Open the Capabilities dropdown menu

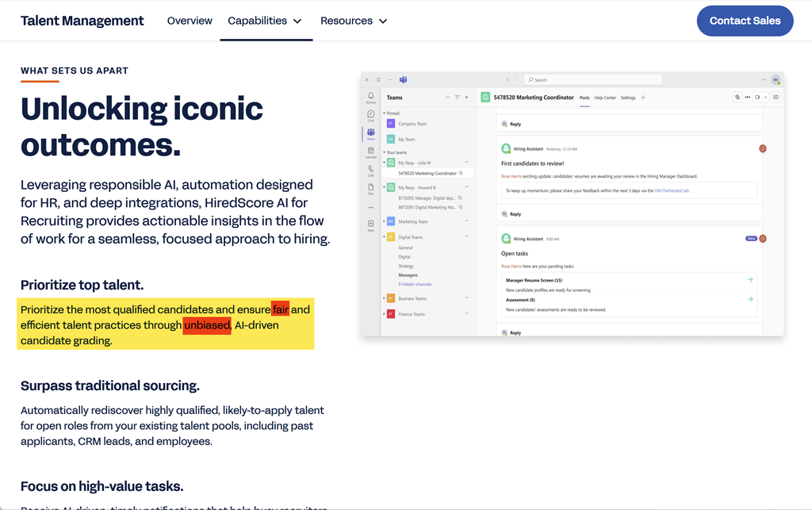click(265, 21)
